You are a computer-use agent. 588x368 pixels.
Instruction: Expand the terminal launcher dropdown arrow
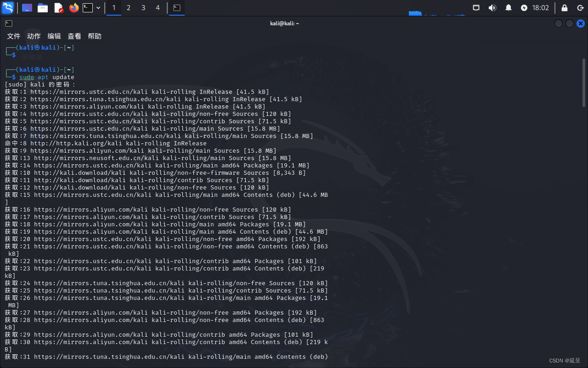pyautogui.click(x=98, y=8)
